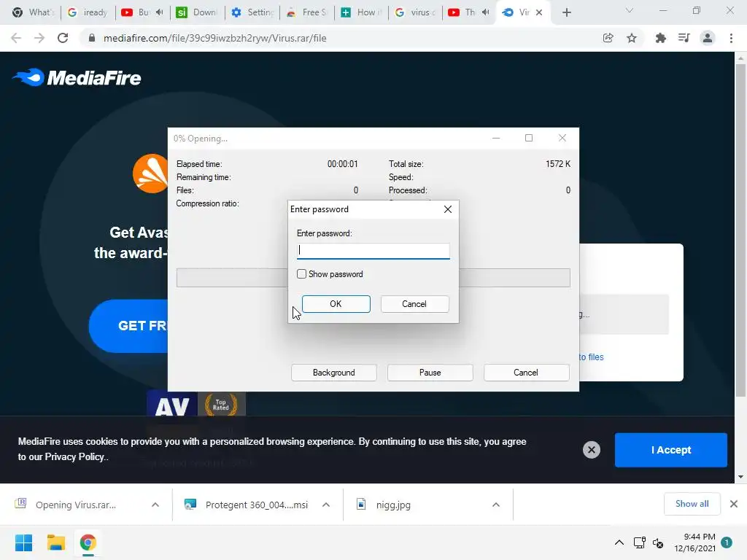Go back in browser history

coord(16,38)
